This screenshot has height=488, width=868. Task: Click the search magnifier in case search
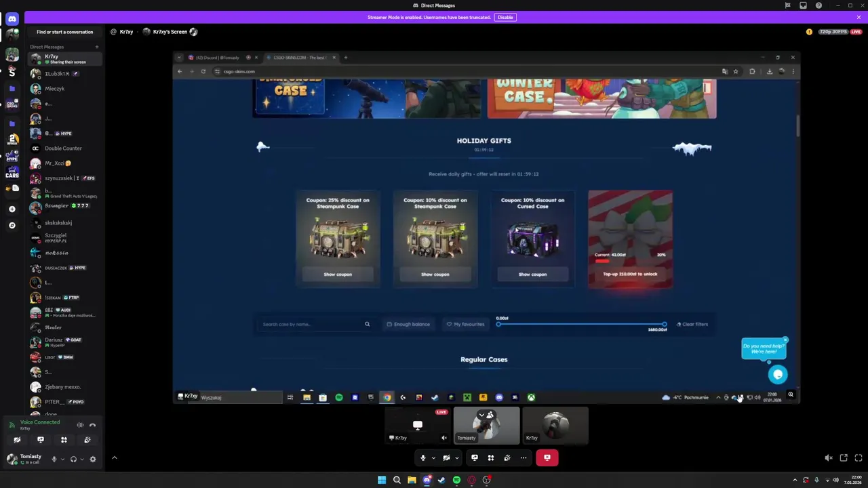coord(368,324)
